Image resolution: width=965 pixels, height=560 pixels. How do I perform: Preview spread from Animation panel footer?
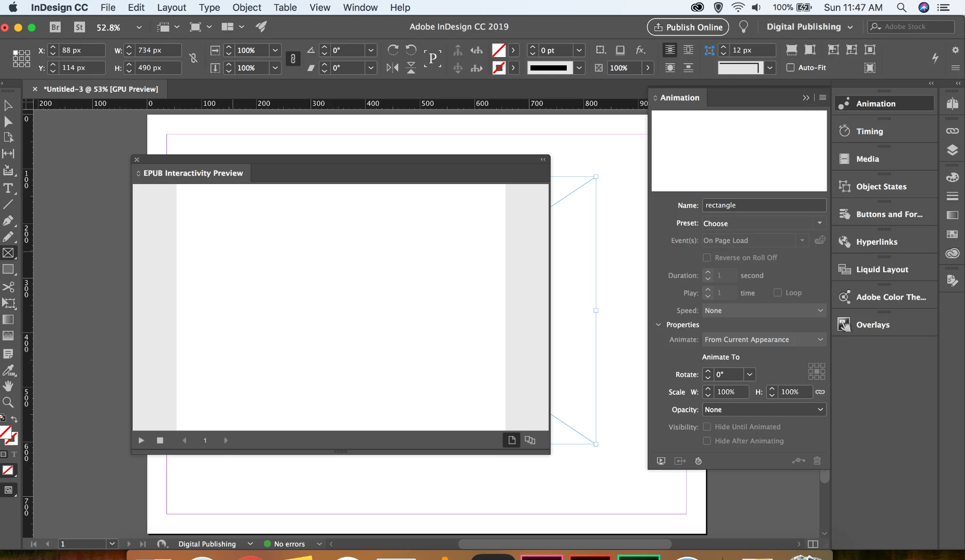(x=661, y=461)
